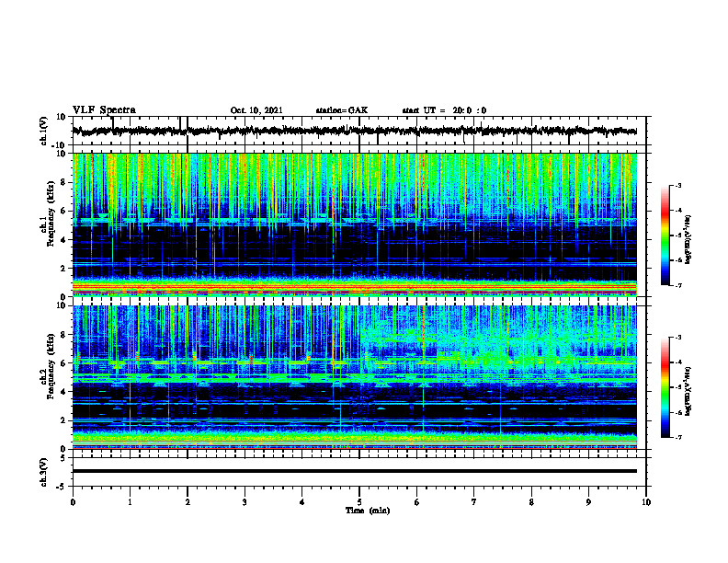Screen dimensions: 728x563
Task: Click the ch.1 spectrogram color bar
Action: pos(665,236)
